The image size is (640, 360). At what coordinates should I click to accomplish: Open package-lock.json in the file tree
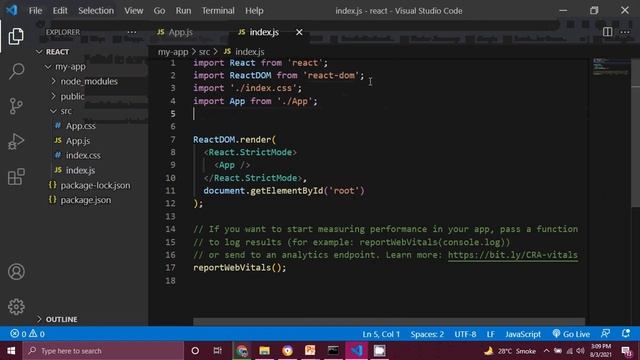pyautogui.click(x=95, y=185)
